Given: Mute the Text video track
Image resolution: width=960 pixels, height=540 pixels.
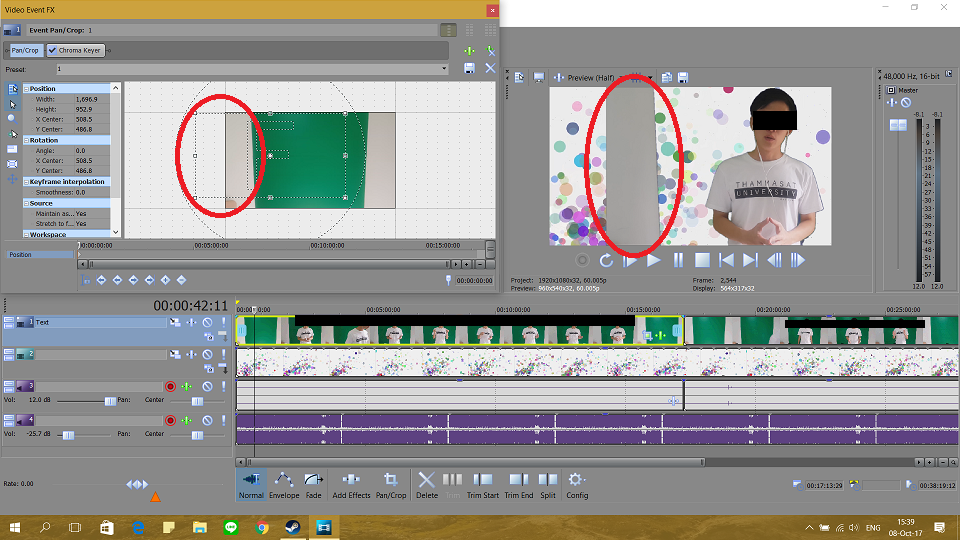Looking at the screenshot, I should (x=207, y=323).
